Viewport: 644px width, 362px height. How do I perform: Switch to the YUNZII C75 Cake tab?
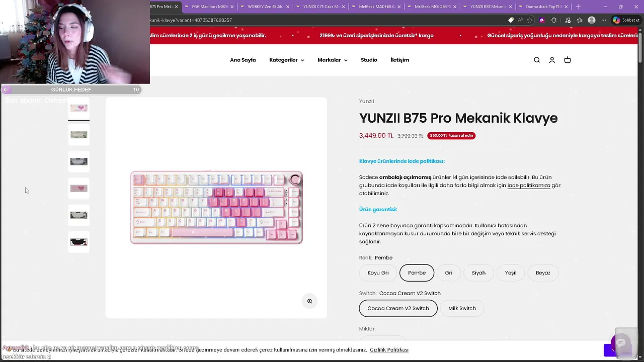coord(321,7)
